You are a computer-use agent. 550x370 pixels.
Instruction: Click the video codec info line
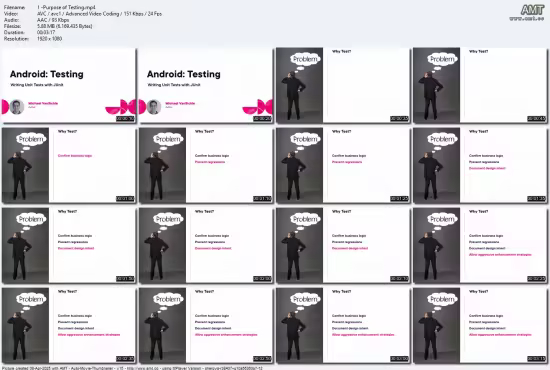(x=99, y=14)
